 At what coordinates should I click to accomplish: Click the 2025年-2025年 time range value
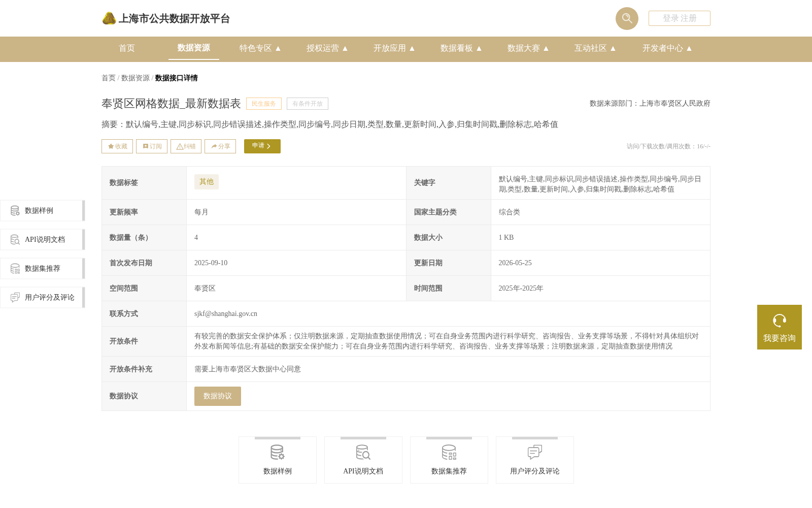[521, 289]
